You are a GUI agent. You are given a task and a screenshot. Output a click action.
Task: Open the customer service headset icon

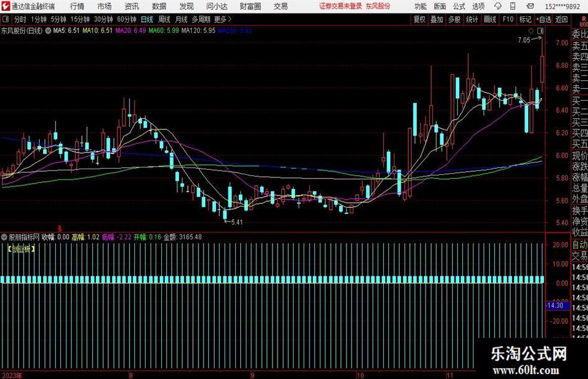[498, 6]
